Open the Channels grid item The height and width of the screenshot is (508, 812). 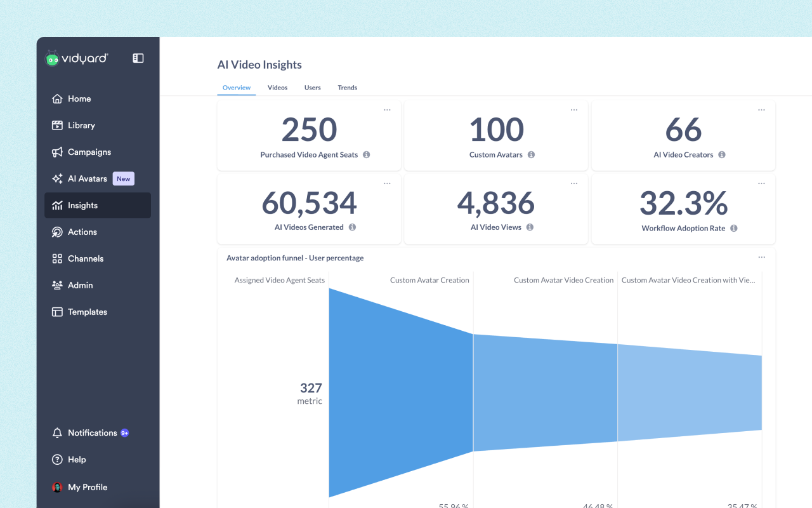click(x=85, y=259)
